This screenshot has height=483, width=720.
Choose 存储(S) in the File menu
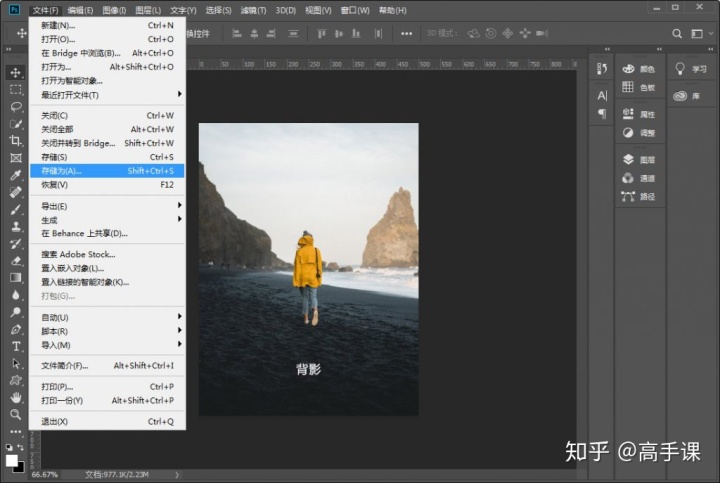[x=107, y=157]
